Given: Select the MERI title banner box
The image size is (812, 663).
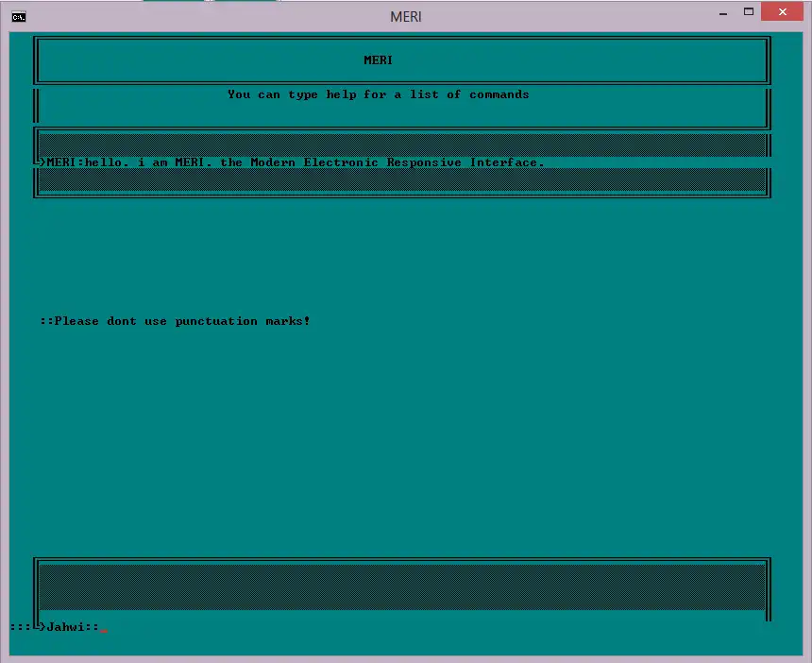Looking at the screenshot, I should [401, 59].
